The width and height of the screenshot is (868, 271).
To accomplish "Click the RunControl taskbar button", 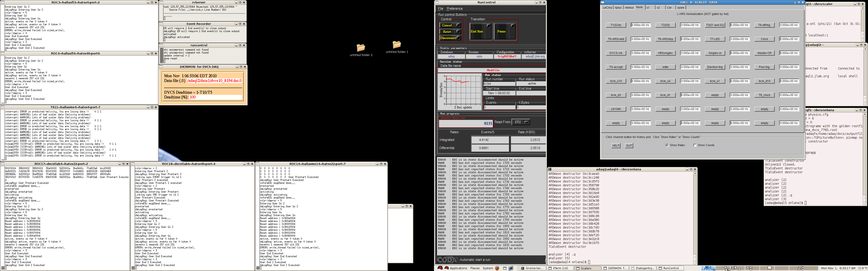I will tap(670, 268).
